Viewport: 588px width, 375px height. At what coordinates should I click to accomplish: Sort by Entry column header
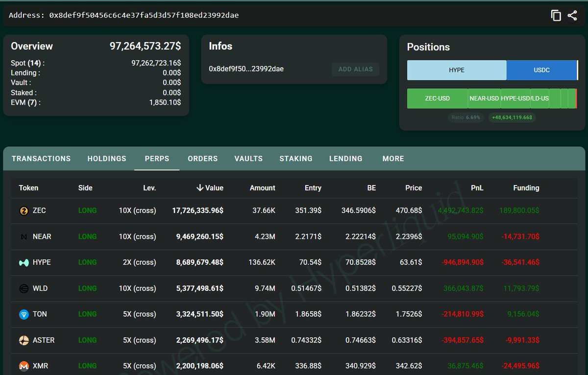pos(313,188)
